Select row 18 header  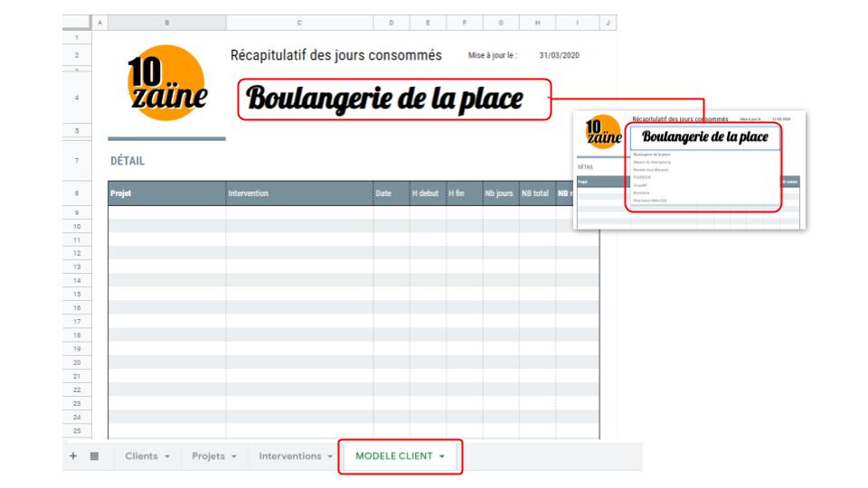[x=76, y=335]
